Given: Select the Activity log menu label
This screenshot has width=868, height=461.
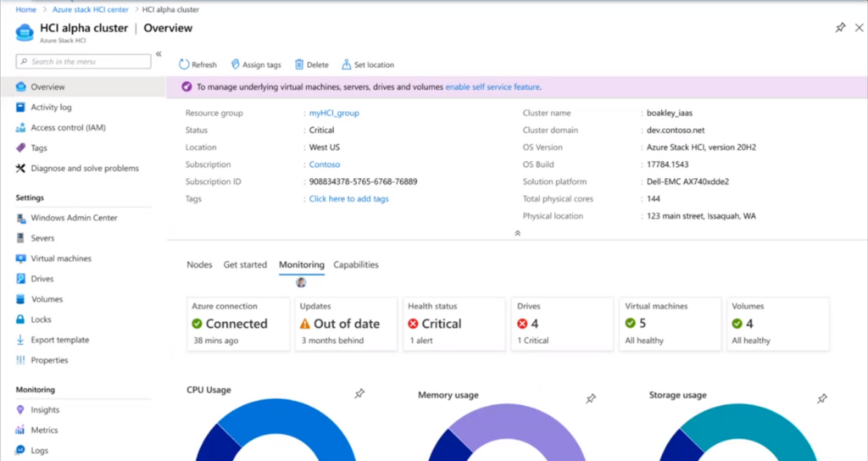Looking at the screenshot, I should coord(51,108).
